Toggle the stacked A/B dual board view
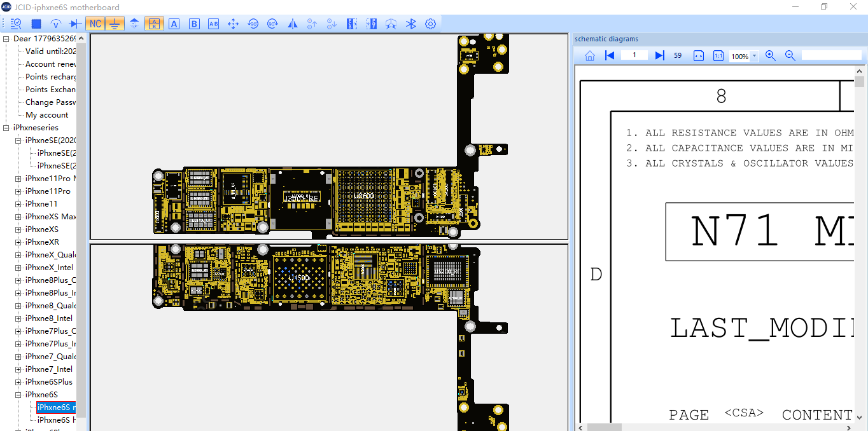868x431 pixels. 154,24
